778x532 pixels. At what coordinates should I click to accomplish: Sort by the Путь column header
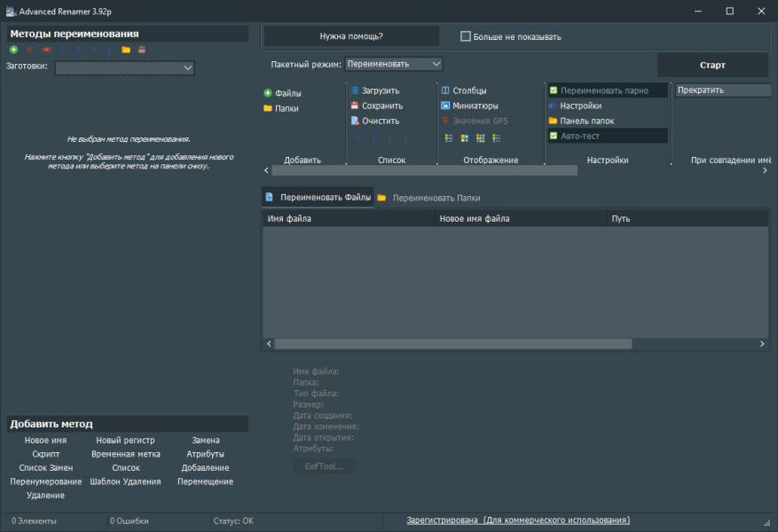pos(688,219)
